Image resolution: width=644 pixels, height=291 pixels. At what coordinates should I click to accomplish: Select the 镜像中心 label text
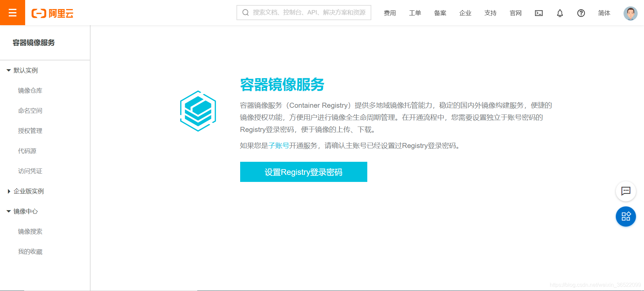25,211
